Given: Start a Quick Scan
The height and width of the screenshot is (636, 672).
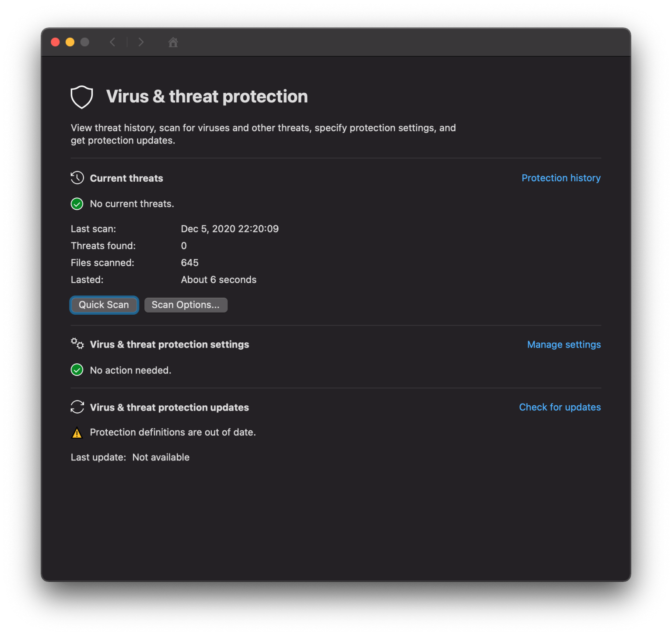Looking at the screenshot, I should click(104, 305).
